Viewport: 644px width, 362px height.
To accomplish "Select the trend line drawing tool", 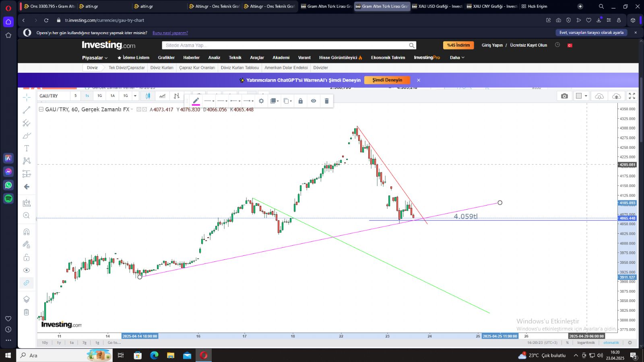I will point(27,110).
